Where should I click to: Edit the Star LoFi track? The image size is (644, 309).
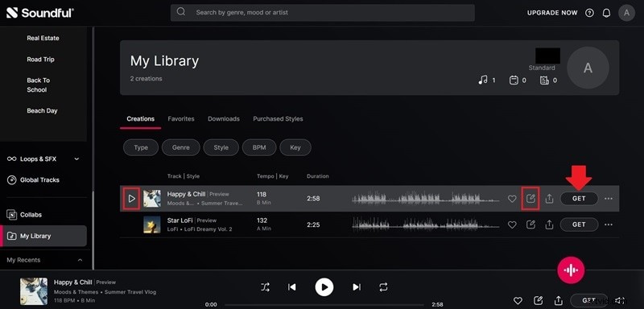click(530, 225)
